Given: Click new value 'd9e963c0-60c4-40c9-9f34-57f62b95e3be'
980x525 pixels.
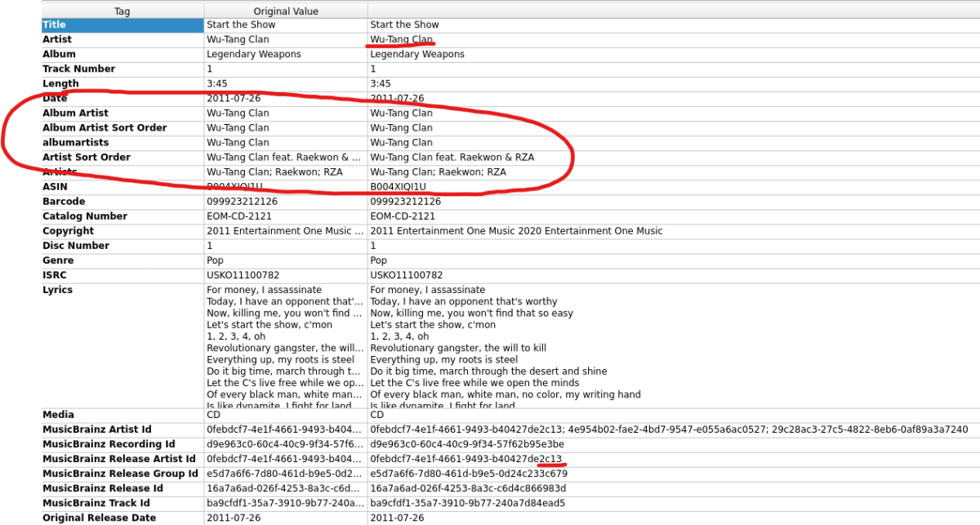Looking at the screenshot, I should pos(468,444).
